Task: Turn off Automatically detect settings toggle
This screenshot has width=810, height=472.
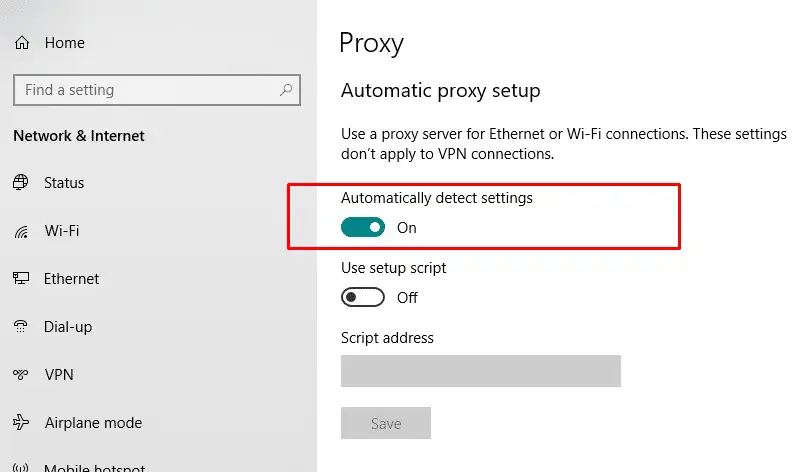Action: pos(363,227)
